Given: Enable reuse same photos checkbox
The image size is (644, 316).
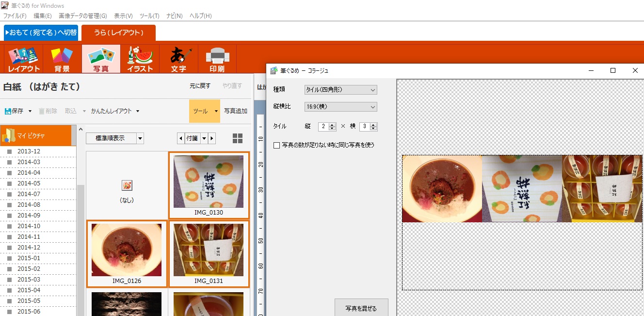Looking at the screenshot, I should tap(277, 145).
